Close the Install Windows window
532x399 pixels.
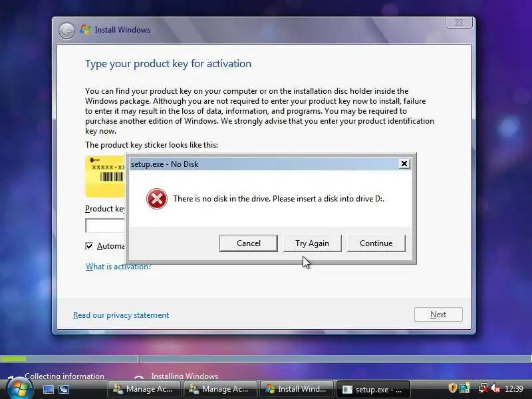tap(459, 23)
